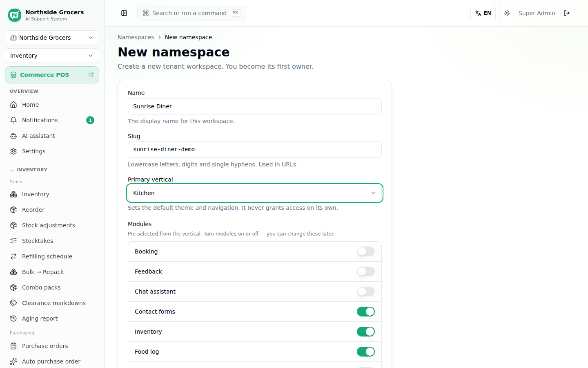Disable the Food log module toggle
This screenshot has height=368, width=588.
tap(366, 352)
